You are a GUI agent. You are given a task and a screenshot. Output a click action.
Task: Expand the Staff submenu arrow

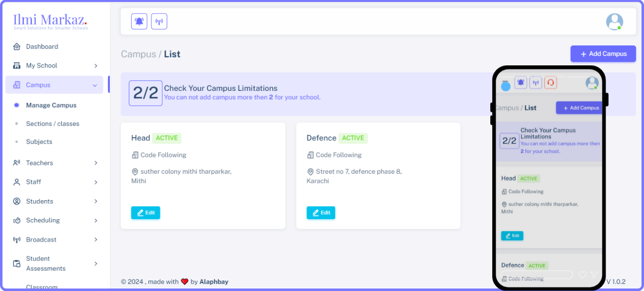point(95,182)
